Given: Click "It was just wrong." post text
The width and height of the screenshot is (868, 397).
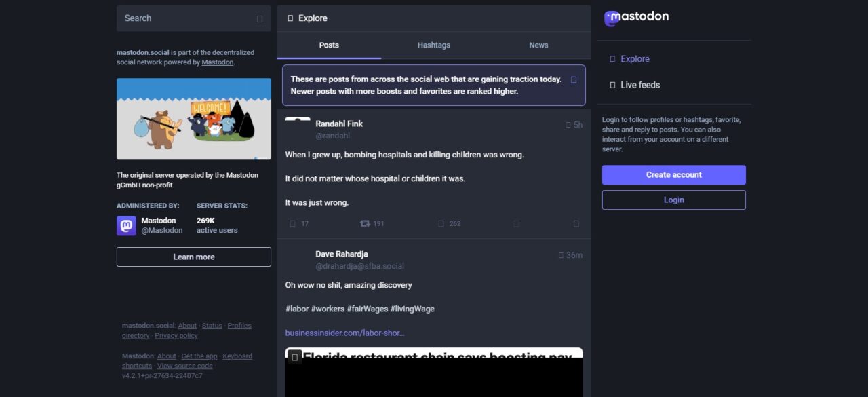Looking at the screenshot, I should click(317, 203).
